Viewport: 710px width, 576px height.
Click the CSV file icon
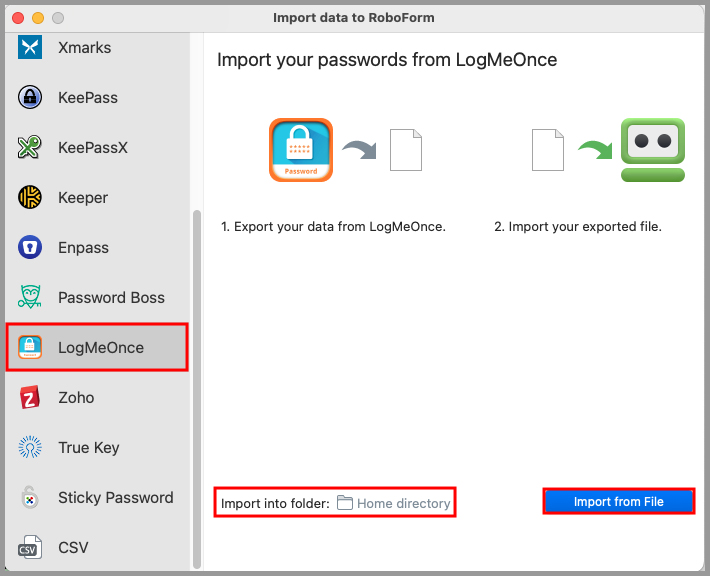pyautogui.click(x=30, y=548)
